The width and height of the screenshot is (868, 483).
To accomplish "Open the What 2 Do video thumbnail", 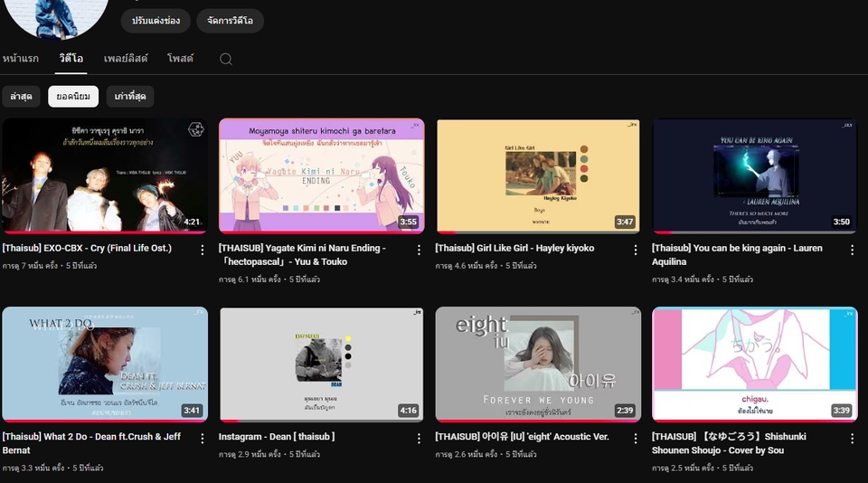I will [105, 364].
